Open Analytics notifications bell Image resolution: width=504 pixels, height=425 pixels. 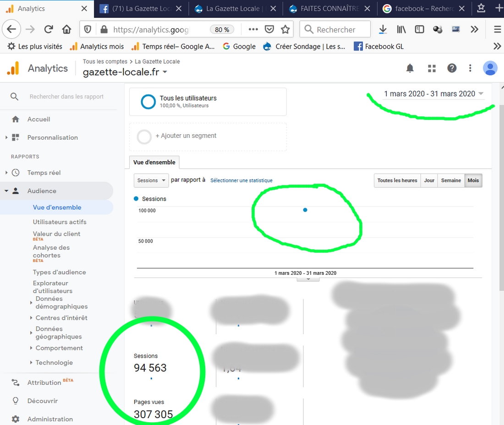(410, 68)
